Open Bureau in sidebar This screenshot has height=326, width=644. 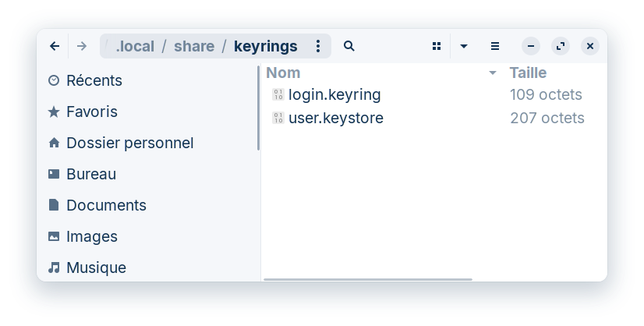click(x=90, y=174)
